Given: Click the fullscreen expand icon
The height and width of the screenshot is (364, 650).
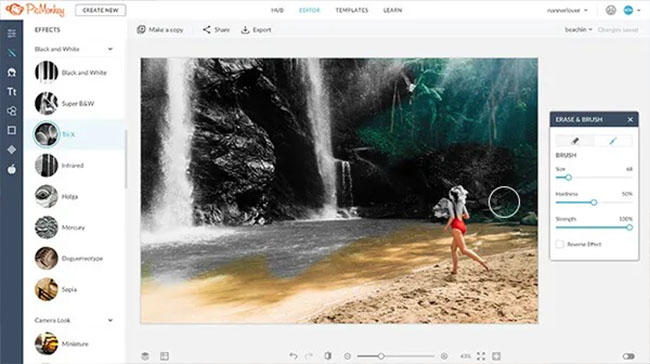Looking at the screenshot, I should 481,356.
